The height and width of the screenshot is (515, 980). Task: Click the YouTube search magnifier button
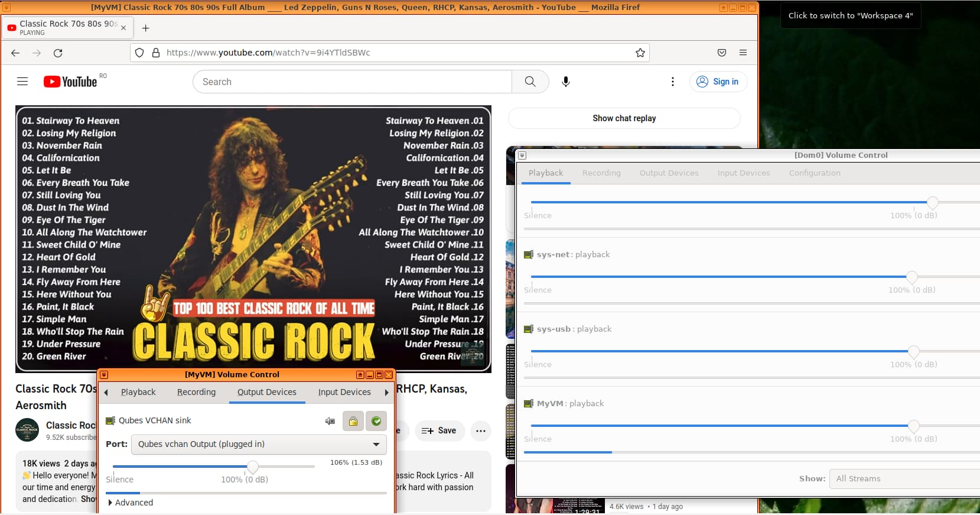click(x=530, y=82)
